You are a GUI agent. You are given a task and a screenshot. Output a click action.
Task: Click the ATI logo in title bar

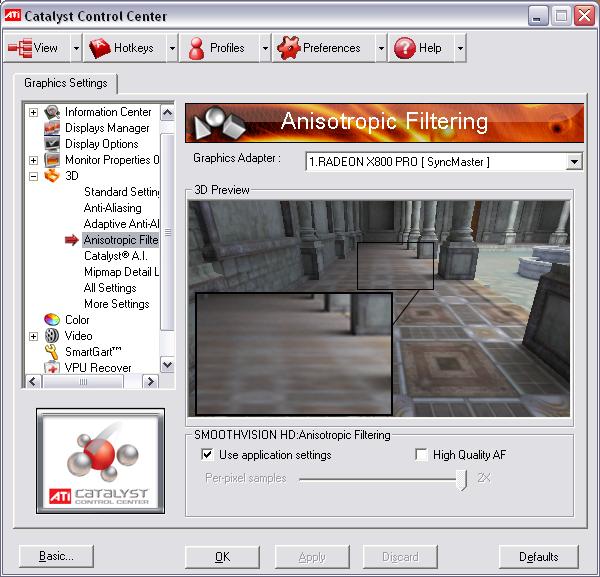click(x=12, y=16)
